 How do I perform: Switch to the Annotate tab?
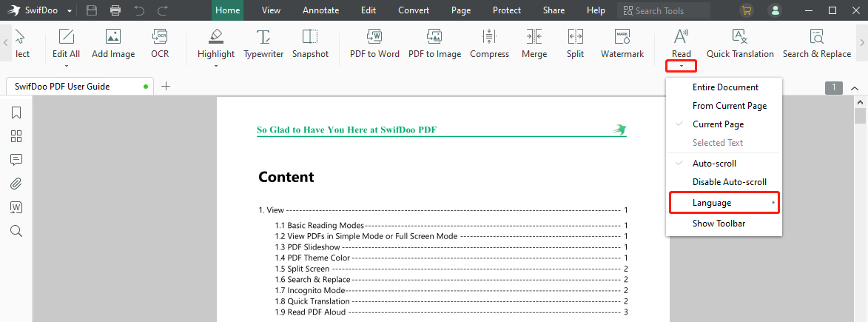(x=320, y=10)
